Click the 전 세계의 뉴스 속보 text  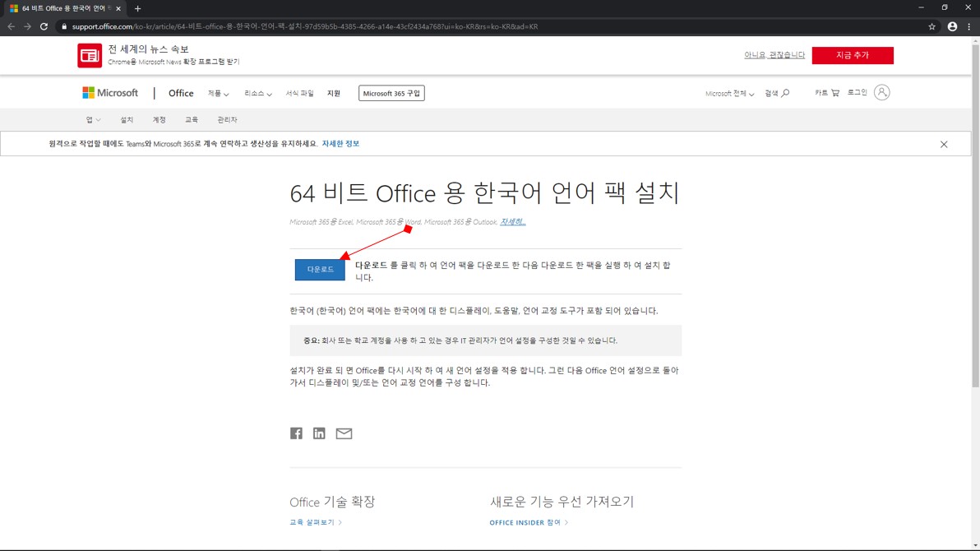148,49
